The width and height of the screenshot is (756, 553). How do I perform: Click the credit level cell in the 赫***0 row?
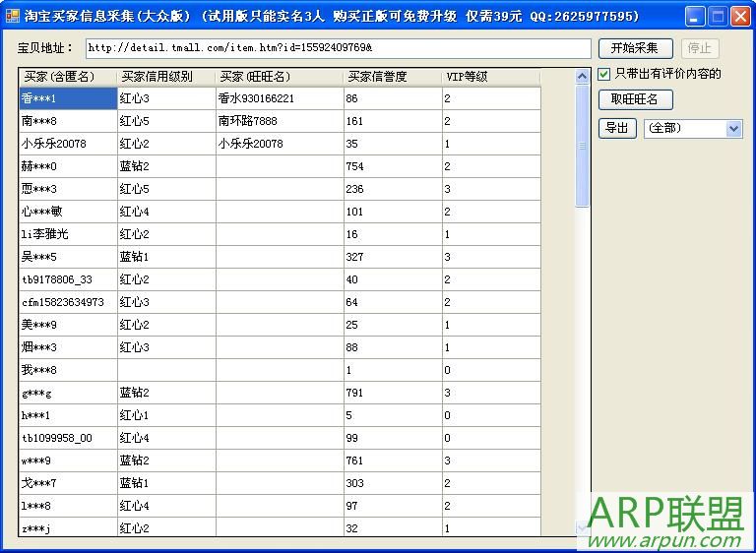[166, 166]
